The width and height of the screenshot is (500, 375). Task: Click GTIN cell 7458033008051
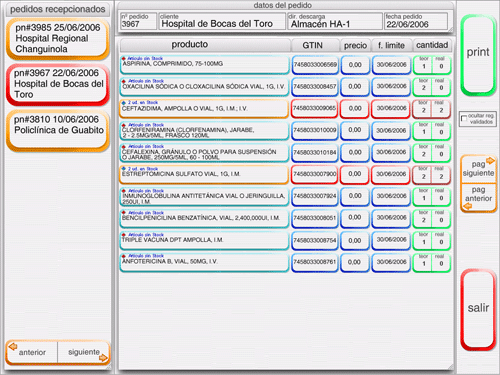(x=315, y=218)
